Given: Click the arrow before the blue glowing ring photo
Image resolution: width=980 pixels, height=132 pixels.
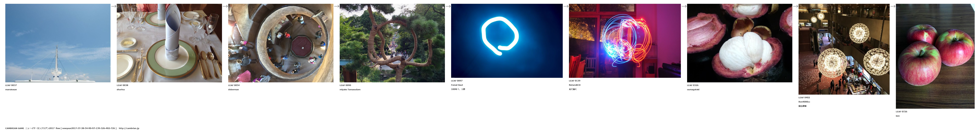Looking at the screenshot, I should click(448, 6).
